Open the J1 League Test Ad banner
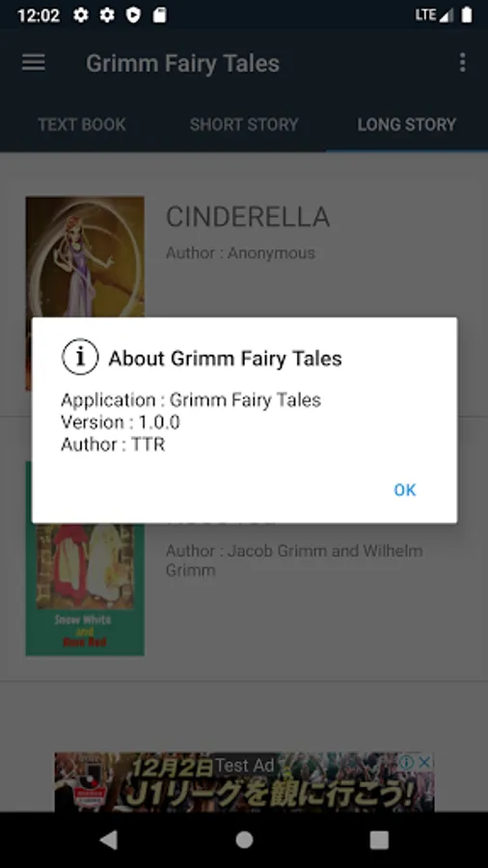This screenshot has height=868, width=488. (x=244, y=781)
